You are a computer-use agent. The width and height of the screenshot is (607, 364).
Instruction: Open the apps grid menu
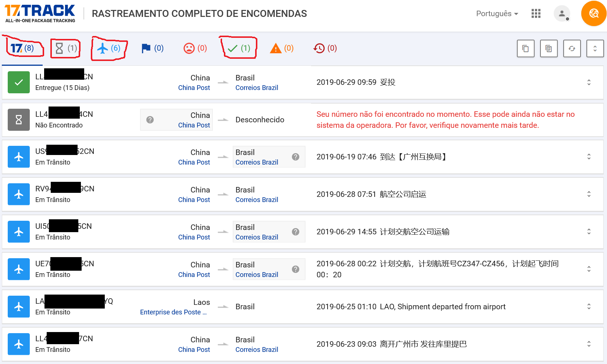536,14
